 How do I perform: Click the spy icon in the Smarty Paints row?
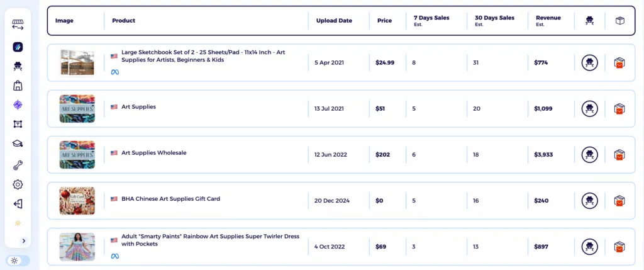[x=589, y=247]
